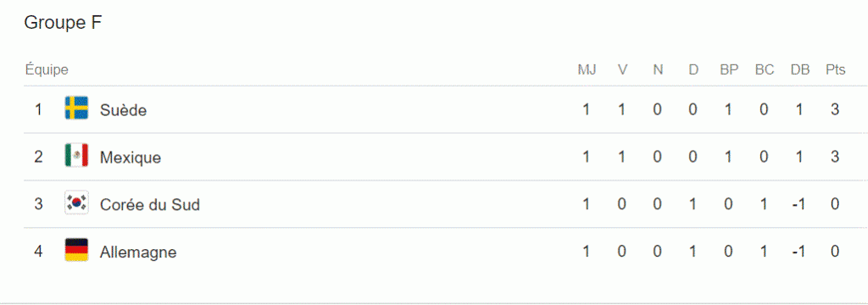Open the Suède team link
Screen dimensions: 868x305
tap(124, 110)
